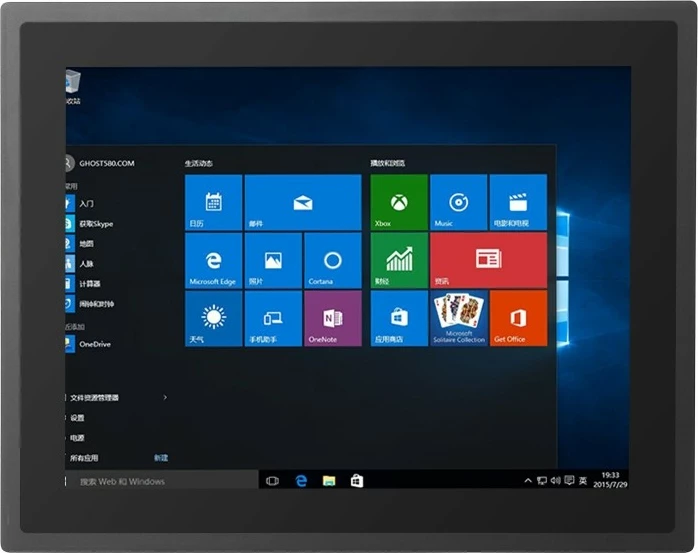698x553 pixels.
Task: Open the Xbox tile
Action: pyautogui.click(x=399, y=203)
